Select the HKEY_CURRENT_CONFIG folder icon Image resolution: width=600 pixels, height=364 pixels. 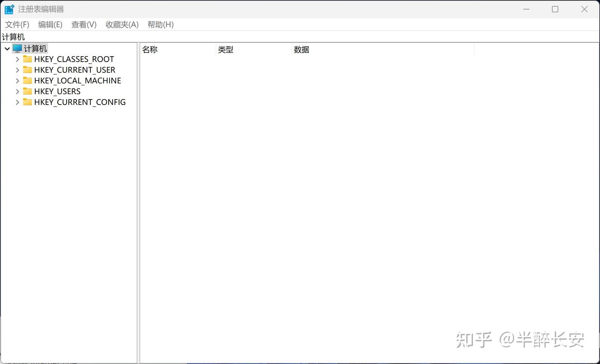[x=27, y=102]
